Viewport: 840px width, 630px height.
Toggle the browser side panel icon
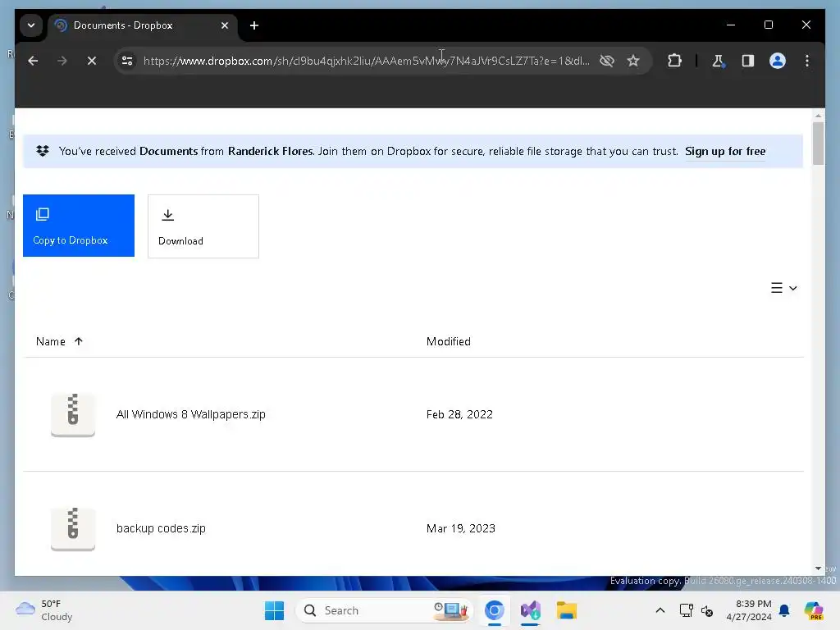(748, 61)
